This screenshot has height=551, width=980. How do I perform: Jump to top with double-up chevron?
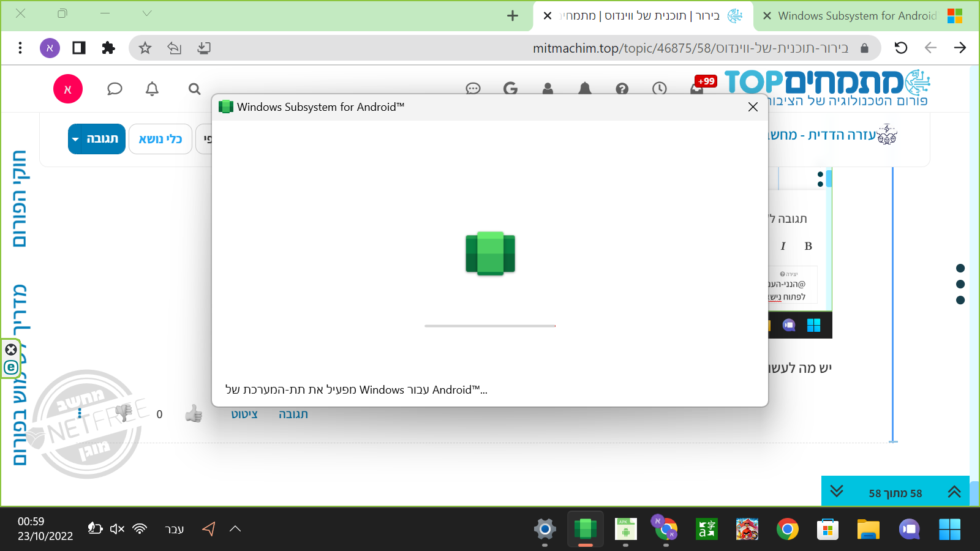(x=954, y=491)
